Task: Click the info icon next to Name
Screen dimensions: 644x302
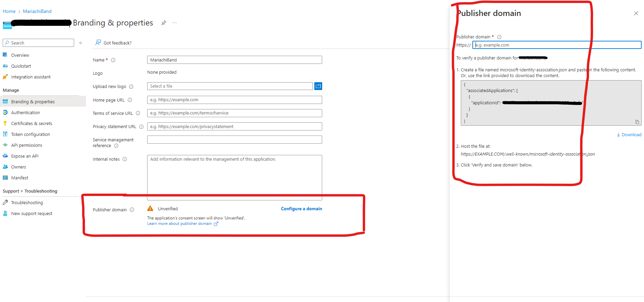Action: coord(113,60)
